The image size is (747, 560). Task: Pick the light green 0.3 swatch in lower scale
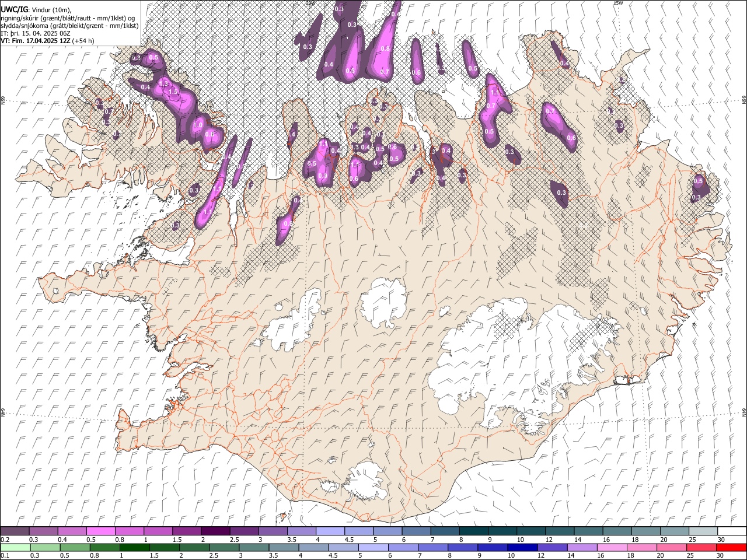tap(46, 548)
